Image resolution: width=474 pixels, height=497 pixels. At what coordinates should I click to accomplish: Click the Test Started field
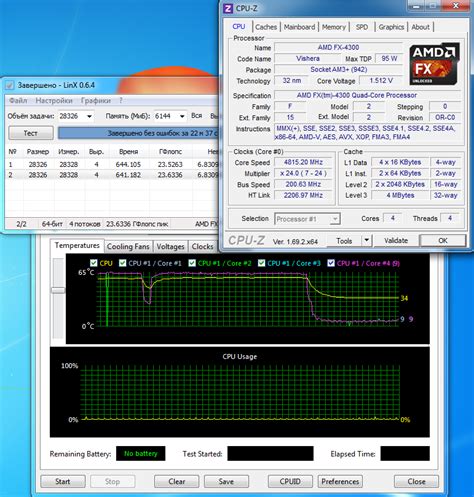[270, 453]
